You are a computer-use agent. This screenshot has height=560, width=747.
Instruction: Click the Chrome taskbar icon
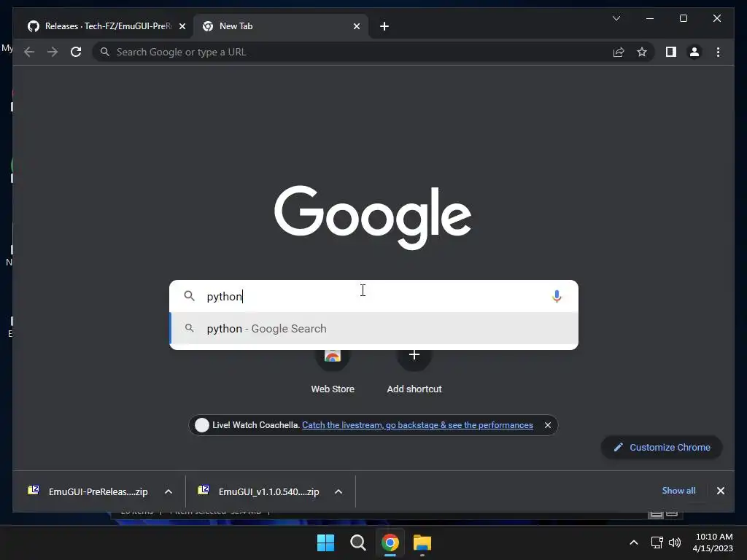(390, 542)
